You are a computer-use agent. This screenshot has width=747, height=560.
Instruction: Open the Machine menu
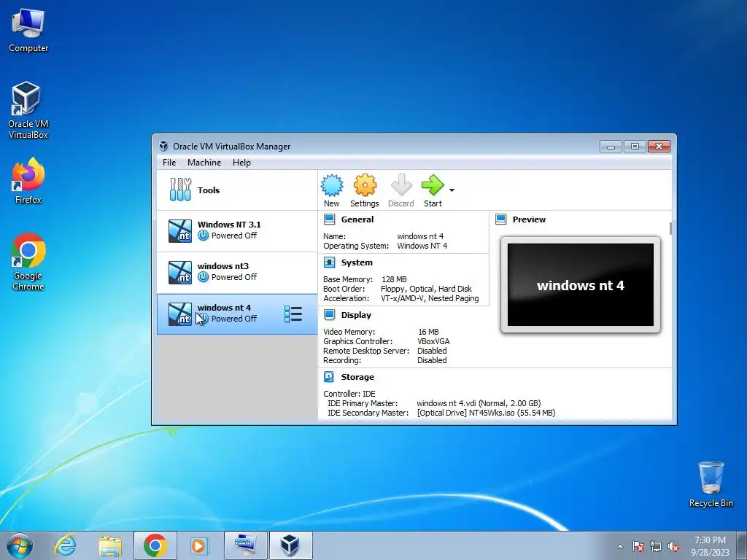pyautogui.click(x=204, y=163)
